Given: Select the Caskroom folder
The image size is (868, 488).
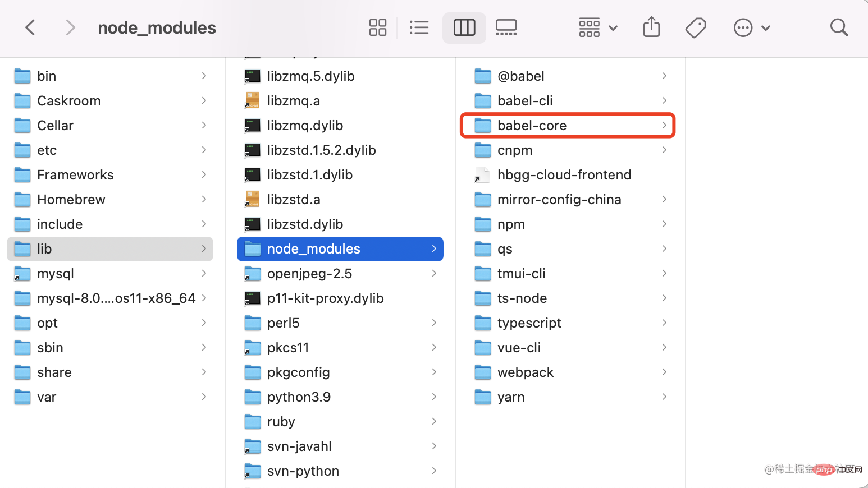Looking at the screenshot, I should (110, 100).
